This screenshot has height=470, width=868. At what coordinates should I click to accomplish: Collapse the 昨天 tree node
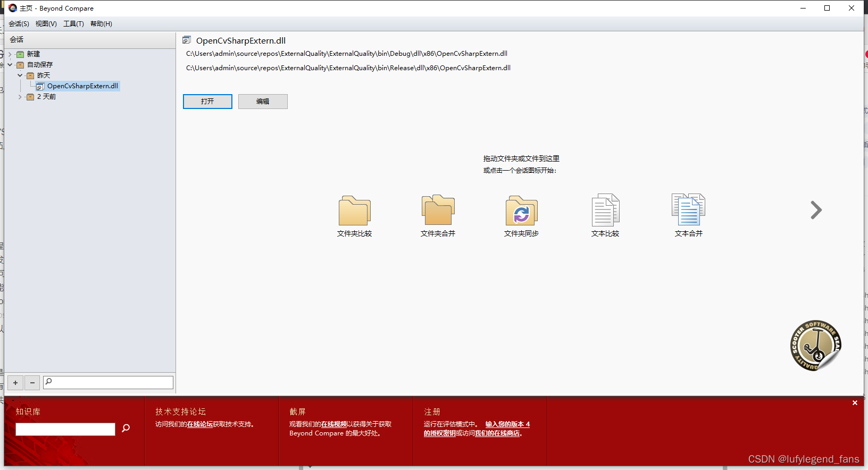point(20,75)
